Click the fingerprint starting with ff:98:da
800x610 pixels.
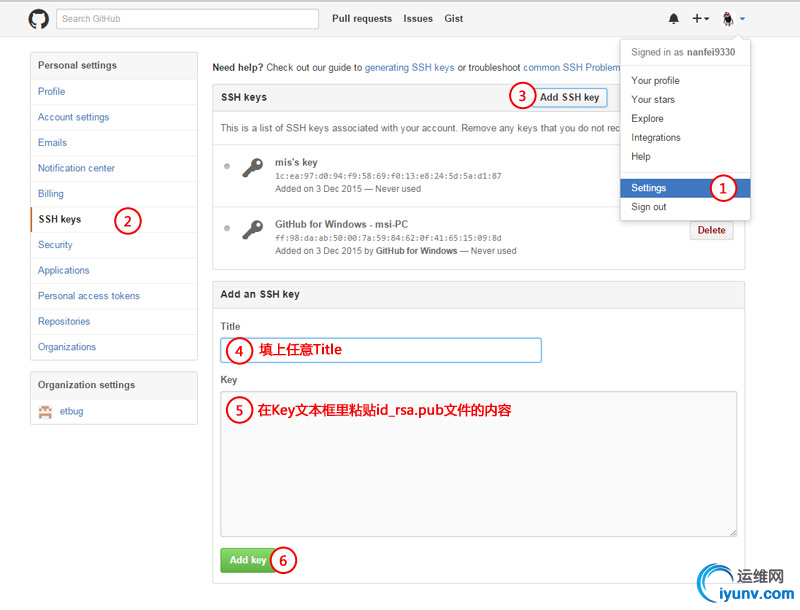coord(388,238)
